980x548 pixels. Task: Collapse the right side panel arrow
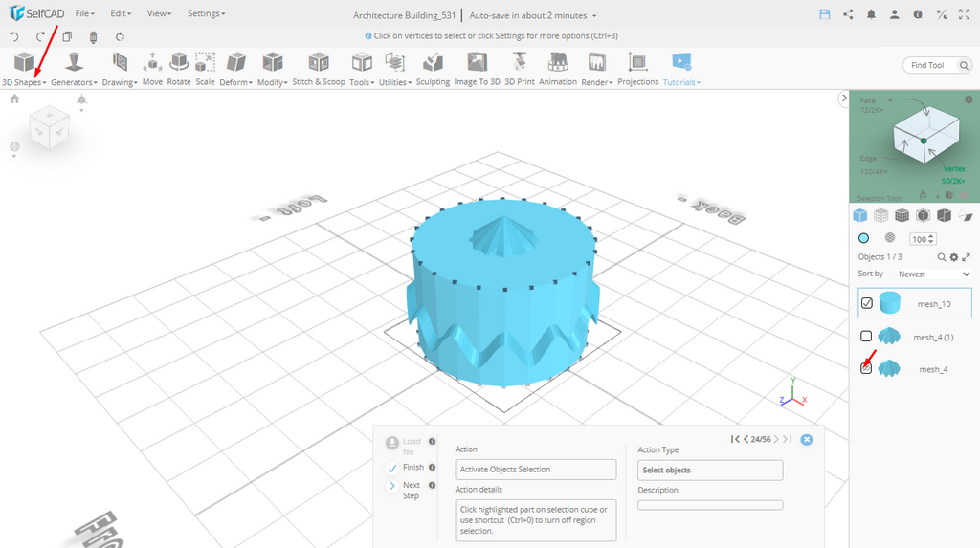[844, 99]
